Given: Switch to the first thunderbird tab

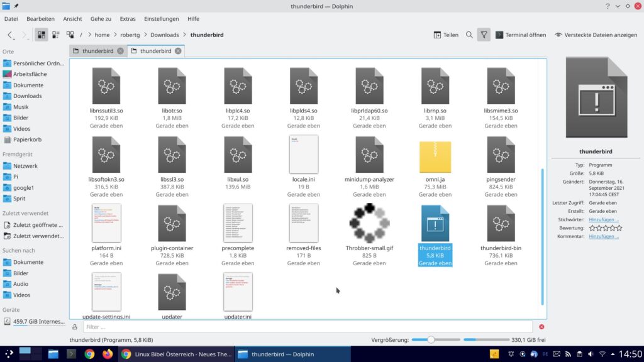Looking at the screenshot, I should coord(97,51).
